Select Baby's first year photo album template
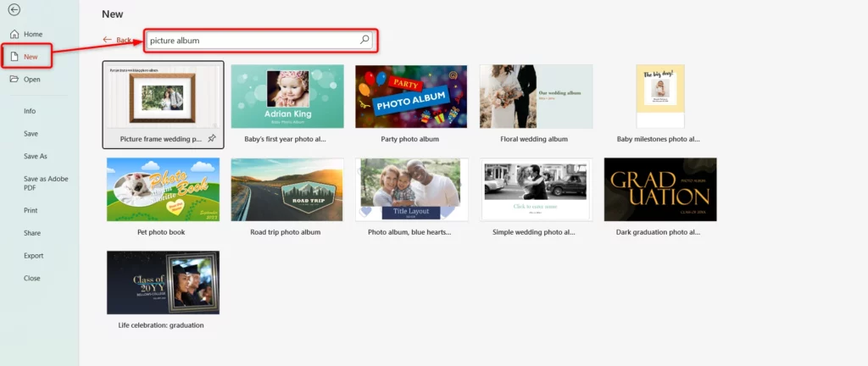This screenshot has width=868, height=366. 287,97
